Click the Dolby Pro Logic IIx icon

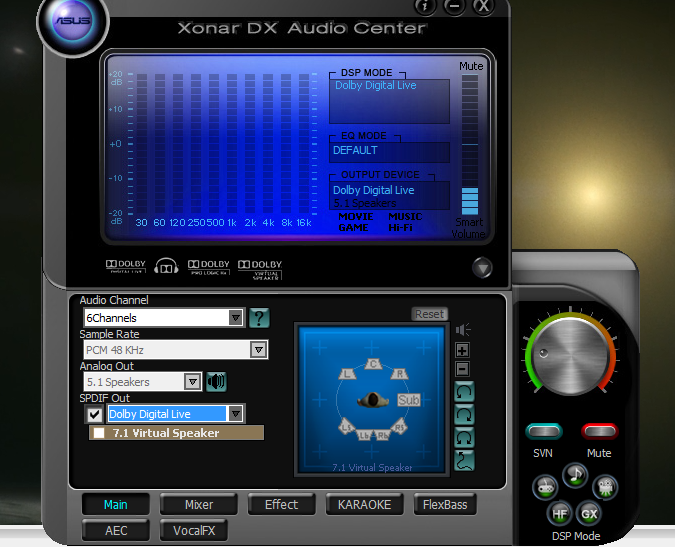pos(209,267)
